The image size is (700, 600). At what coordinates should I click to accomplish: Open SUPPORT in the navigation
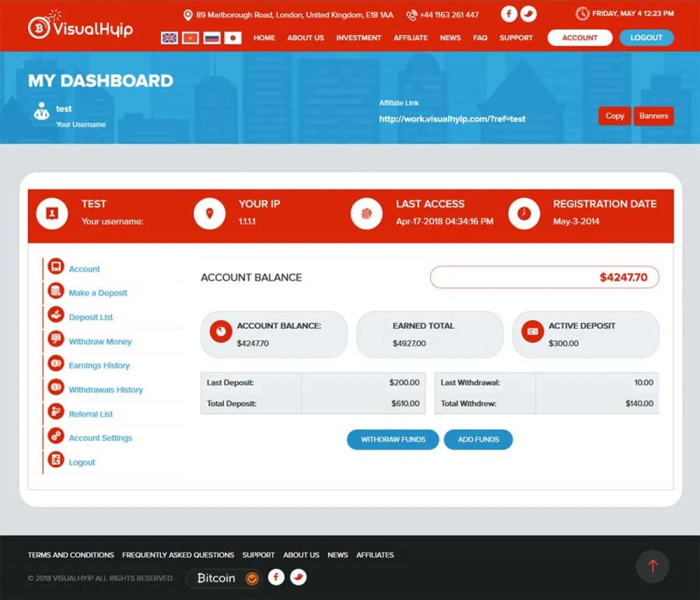[516, 38]
